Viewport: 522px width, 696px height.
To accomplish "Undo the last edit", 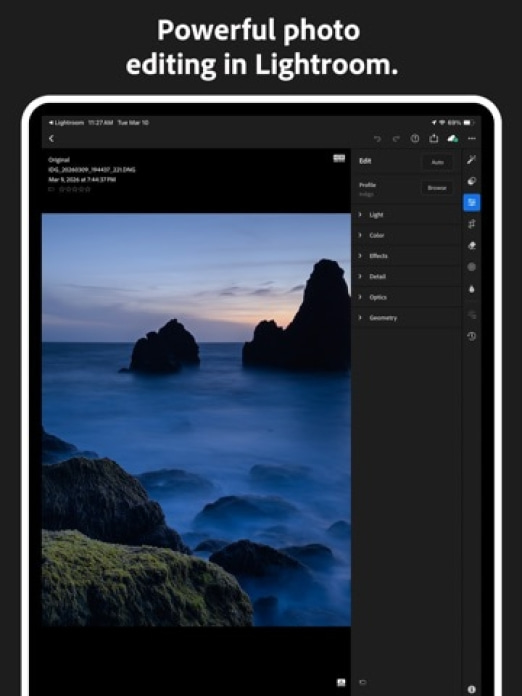I will click(377, 139).
